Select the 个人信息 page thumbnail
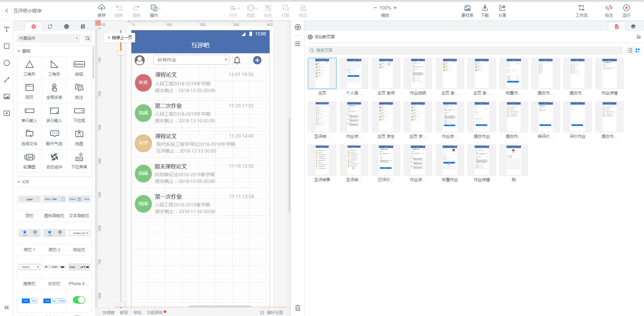The image size is (644, 316). [354, 74]
